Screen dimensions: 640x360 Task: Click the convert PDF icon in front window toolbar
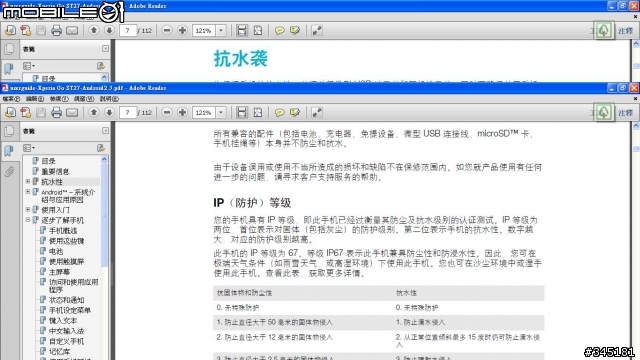(x=26, y=112)
